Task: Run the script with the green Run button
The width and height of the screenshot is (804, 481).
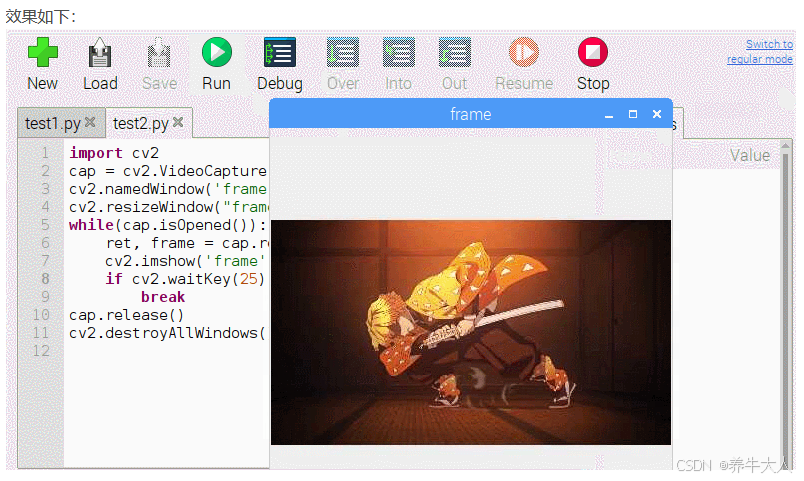Action: tap(216, 52)
